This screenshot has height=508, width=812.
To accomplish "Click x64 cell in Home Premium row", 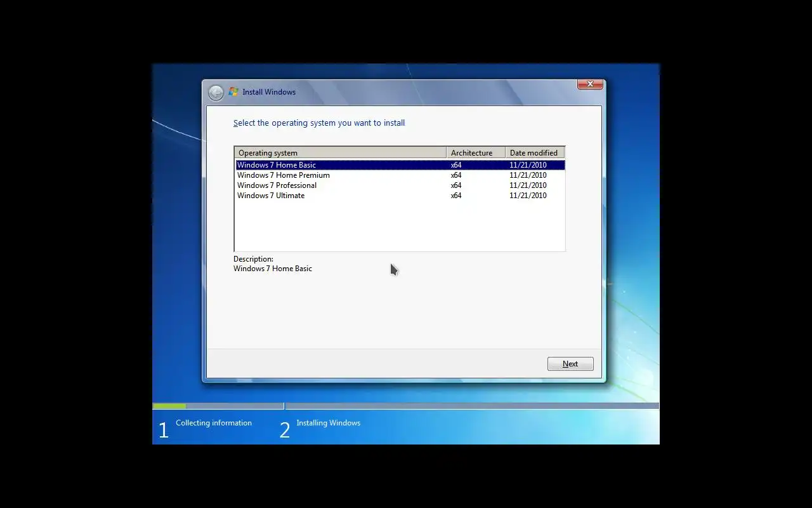I will tap(456, 175).
